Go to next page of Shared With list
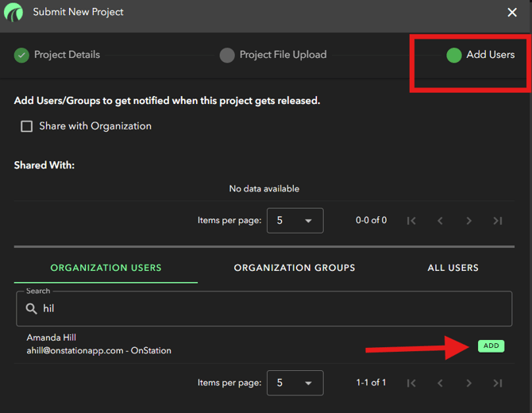532x413 pixels. pyautogui.click(x=468, y=221)
